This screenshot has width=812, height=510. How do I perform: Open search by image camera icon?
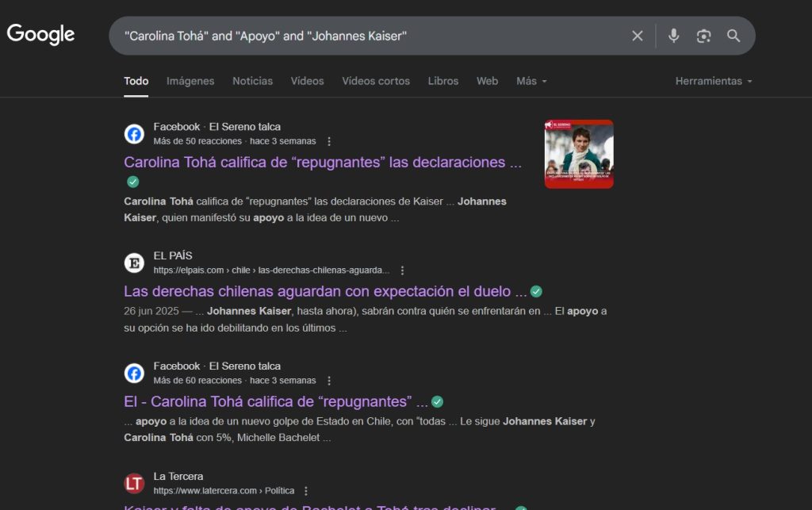click(703, 36)
